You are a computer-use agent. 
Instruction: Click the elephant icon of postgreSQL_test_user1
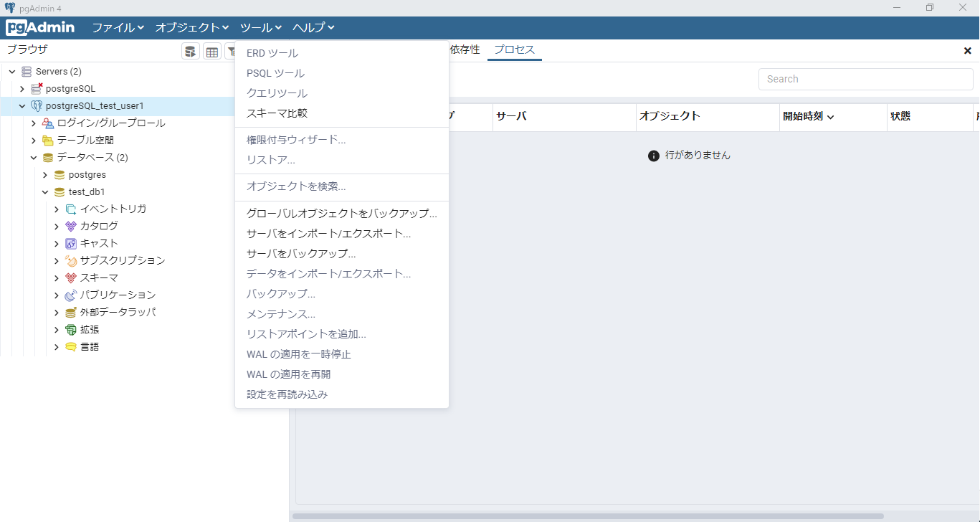tap(37, 106)
